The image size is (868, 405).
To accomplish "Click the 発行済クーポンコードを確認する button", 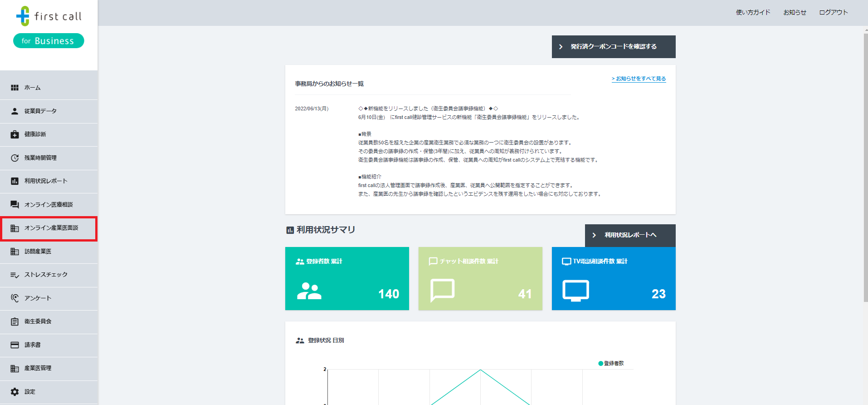I will 613,47.
